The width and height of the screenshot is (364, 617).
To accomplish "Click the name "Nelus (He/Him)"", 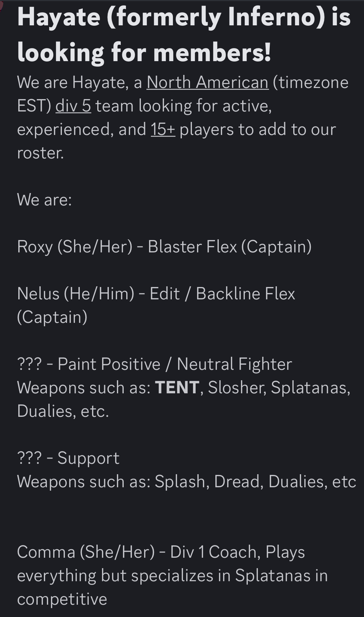I will tap(76, 294).
